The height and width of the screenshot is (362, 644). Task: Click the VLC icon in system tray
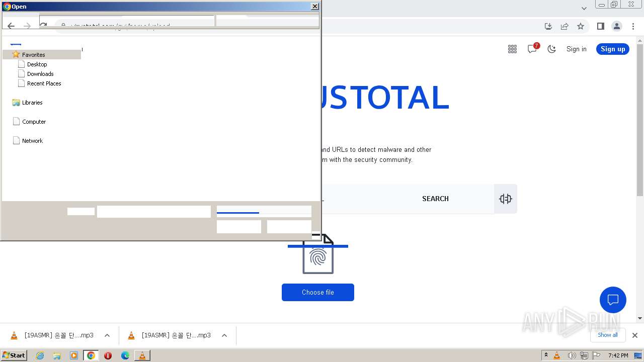point(557,355)
